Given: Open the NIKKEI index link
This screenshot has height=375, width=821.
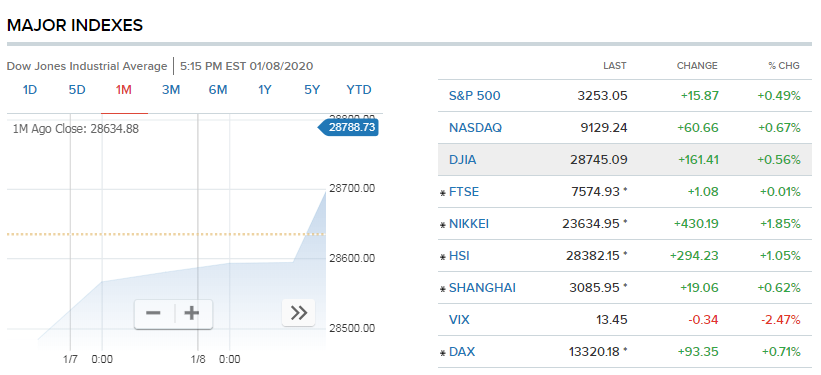Looking at the screenshot, I should [x=469, y=224].
